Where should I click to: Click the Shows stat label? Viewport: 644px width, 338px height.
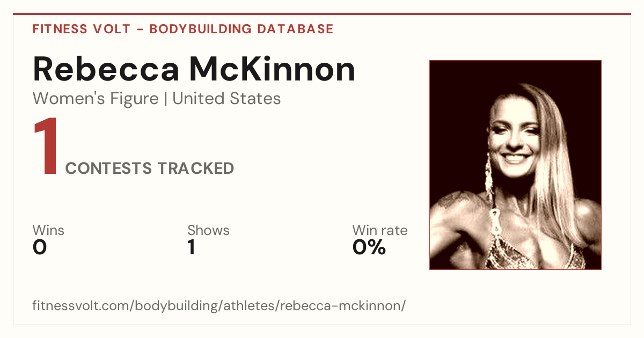pyautogui.click(x=208, y=231)
